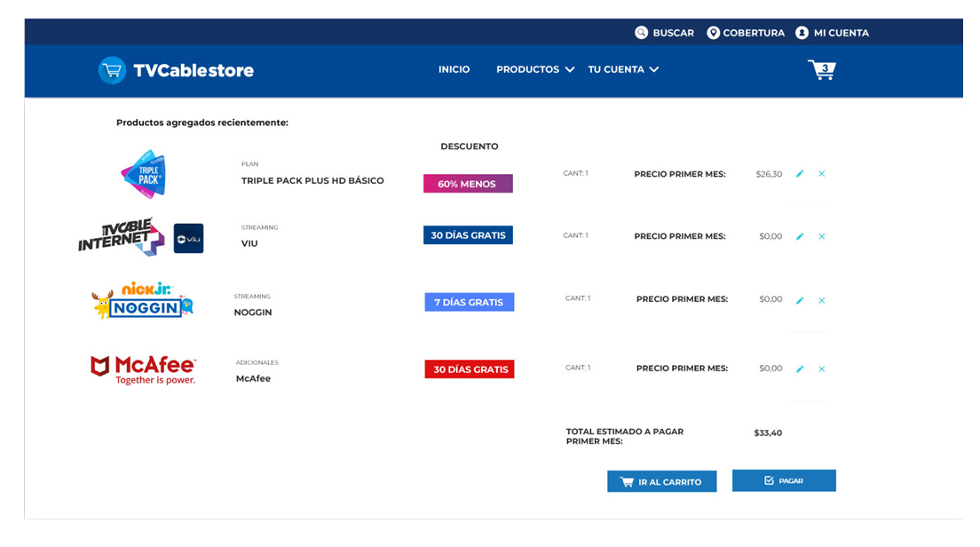Click the TVCable Internet logo

tap(122, 237)
